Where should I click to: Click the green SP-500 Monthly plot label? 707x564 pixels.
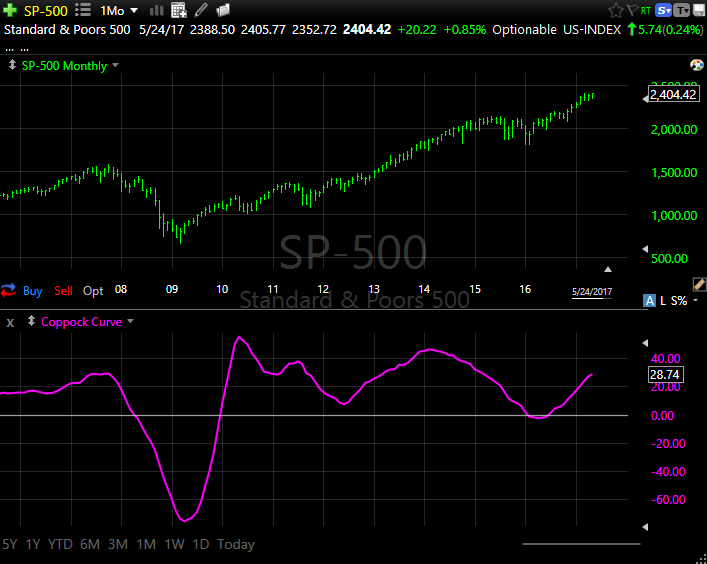click(x=64, y=66)
